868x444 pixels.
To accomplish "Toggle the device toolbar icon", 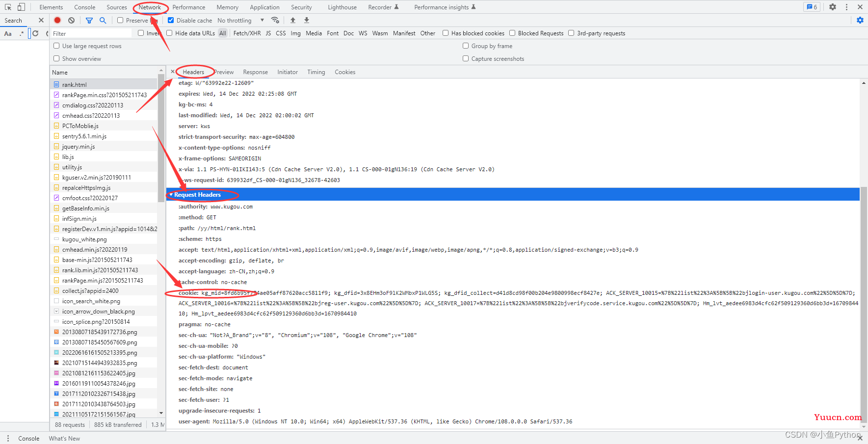I will point(21,7).
